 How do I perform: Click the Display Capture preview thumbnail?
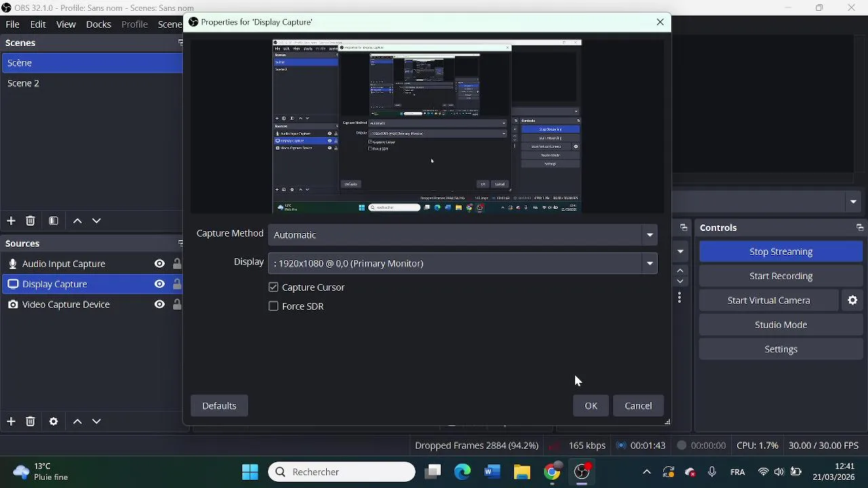[x=427, y=126]
